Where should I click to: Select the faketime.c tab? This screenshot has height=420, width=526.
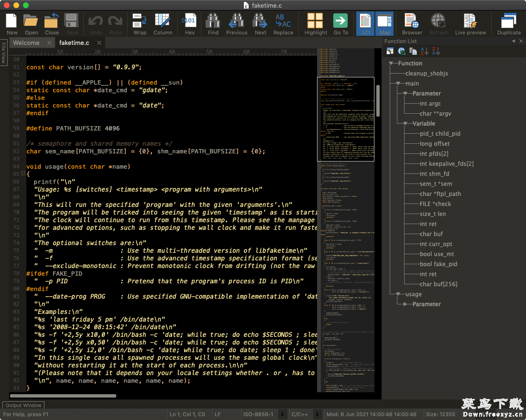click(x=74, y=43)
